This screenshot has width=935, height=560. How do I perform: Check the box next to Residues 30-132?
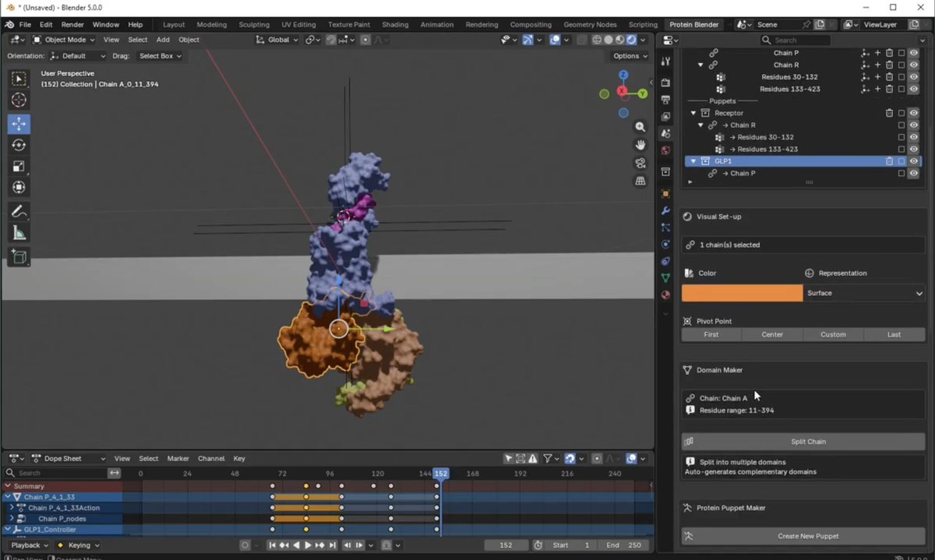(x=901, y=77)
